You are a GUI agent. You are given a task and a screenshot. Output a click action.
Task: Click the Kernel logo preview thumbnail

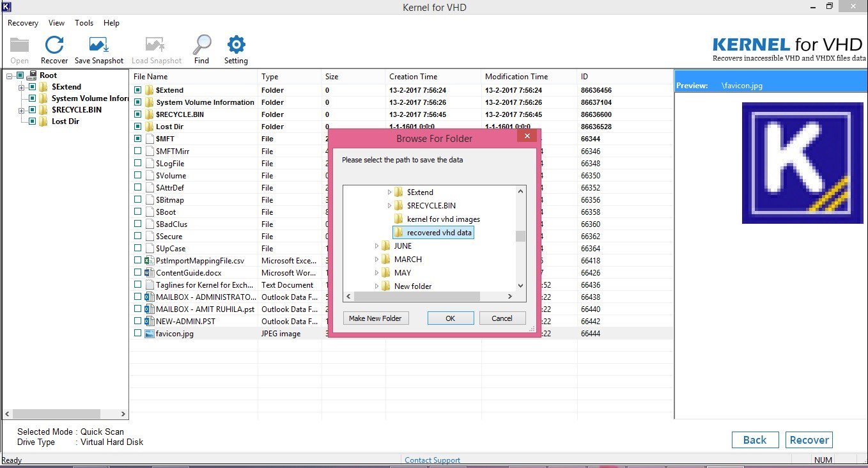(803, 163)
